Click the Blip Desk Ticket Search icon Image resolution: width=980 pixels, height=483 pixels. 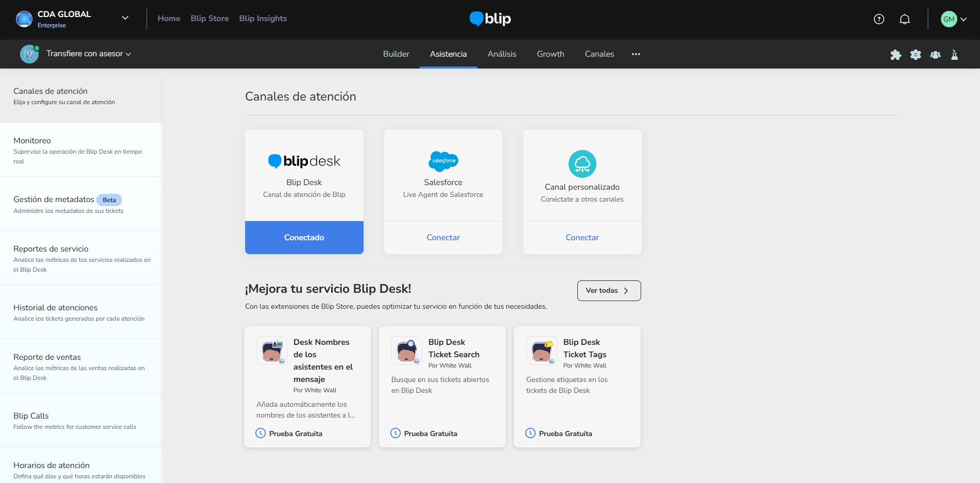(407, 351)
